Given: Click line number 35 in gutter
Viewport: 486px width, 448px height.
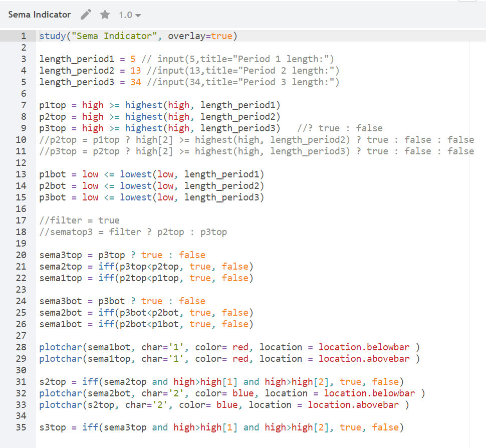Looking at the screenshot, I should pos(21,427).
